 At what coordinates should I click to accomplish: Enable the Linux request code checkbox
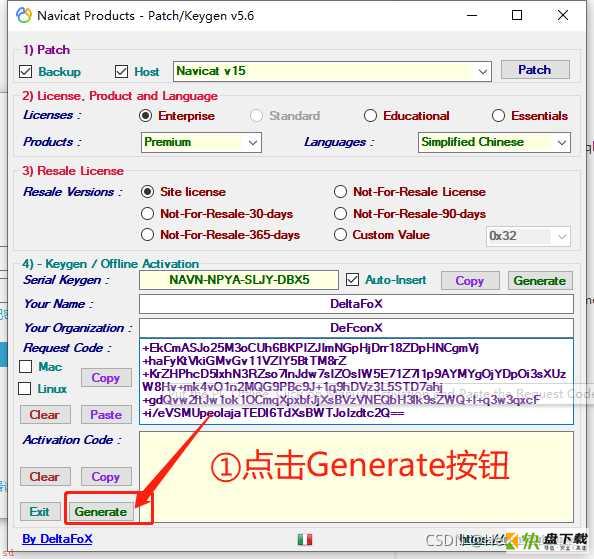pos(25,389)
